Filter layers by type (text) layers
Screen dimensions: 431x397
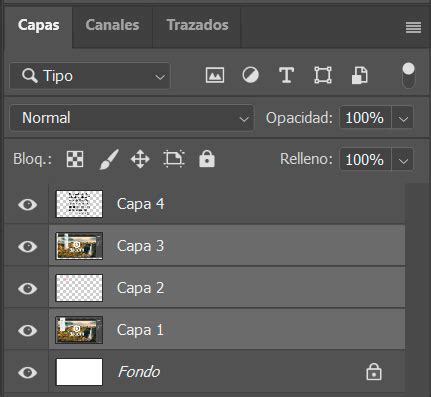[286, 75]
